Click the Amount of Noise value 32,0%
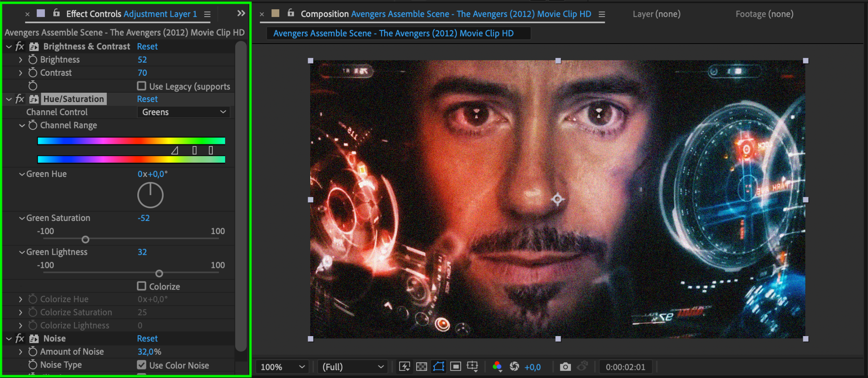This screenshot has height=378, width=868. click(x=149, y=352)
